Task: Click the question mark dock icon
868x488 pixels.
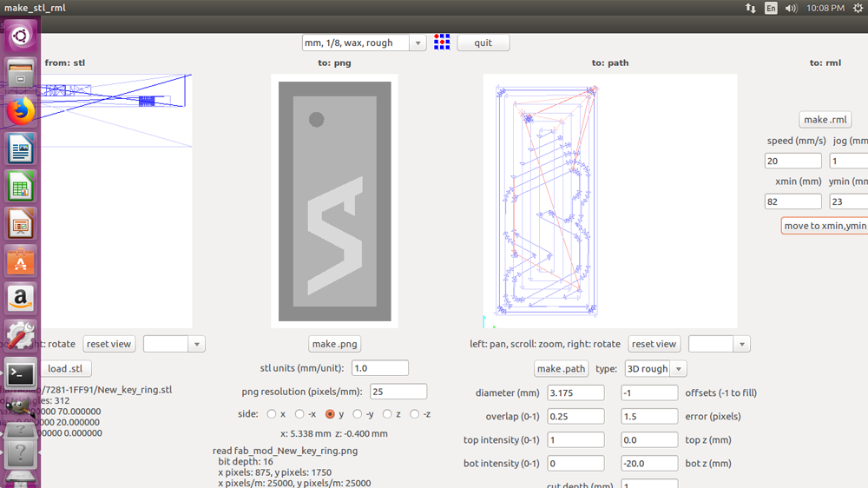Action: (x=21, y=452)
